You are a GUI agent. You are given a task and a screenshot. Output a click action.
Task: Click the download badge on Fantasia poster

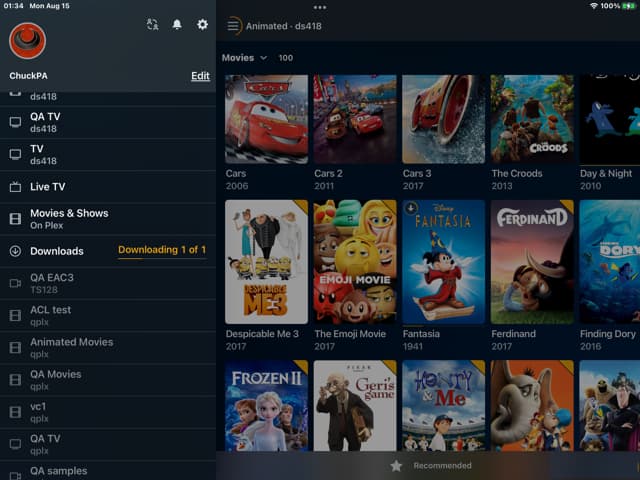click(x=411, y=208)
